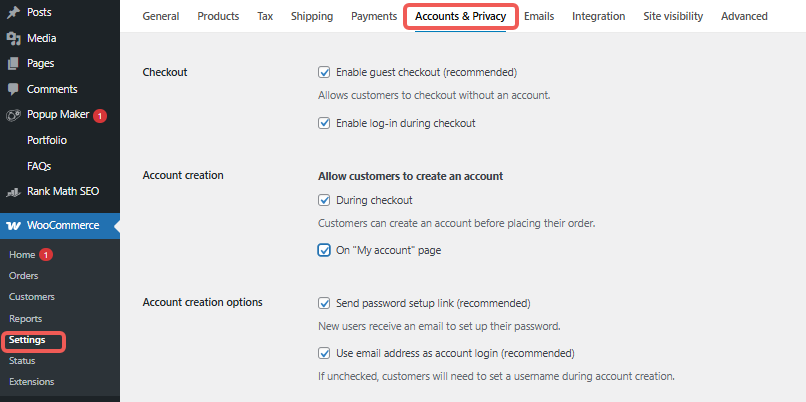Image resolution: width=806 pixels, height=402 pixels.
Task: Open Orders in WooCommerce submenu
Action: (24, 275)
